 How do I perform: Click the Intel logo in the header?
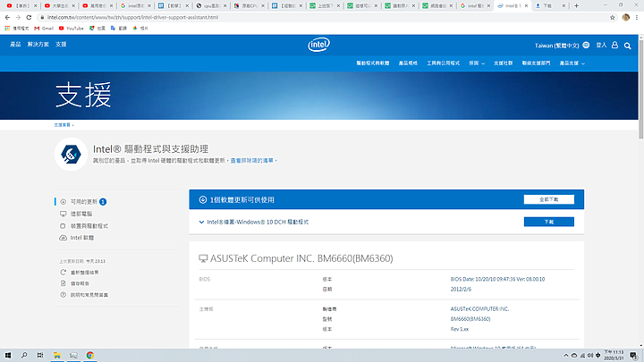[318, 45]
